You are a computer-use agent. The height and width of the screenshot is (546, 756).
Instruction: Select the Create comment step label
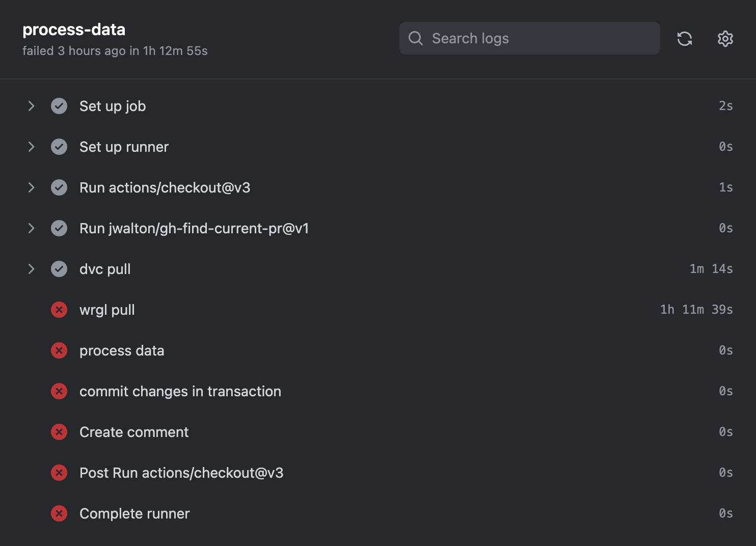coord(134,432)
